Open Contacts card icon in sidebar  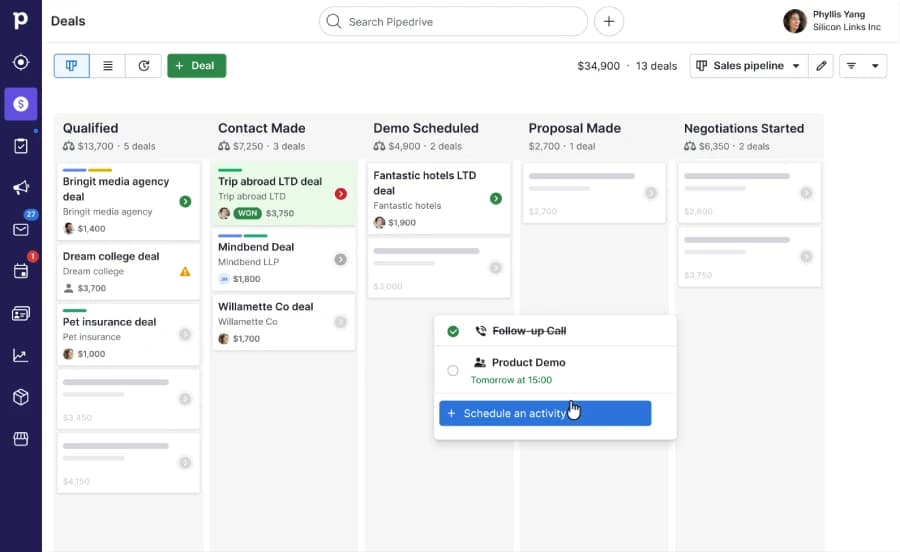21,313
